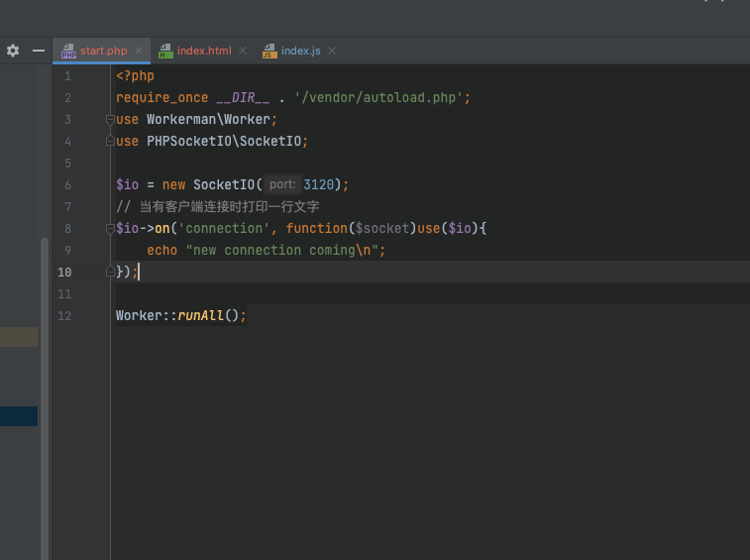Switch to the index.html tab

click(204, 51)
